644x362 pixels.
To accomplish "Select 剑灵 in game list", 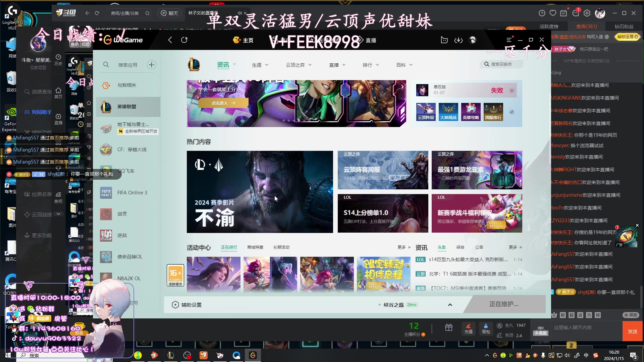I will [x=128, y=214].
